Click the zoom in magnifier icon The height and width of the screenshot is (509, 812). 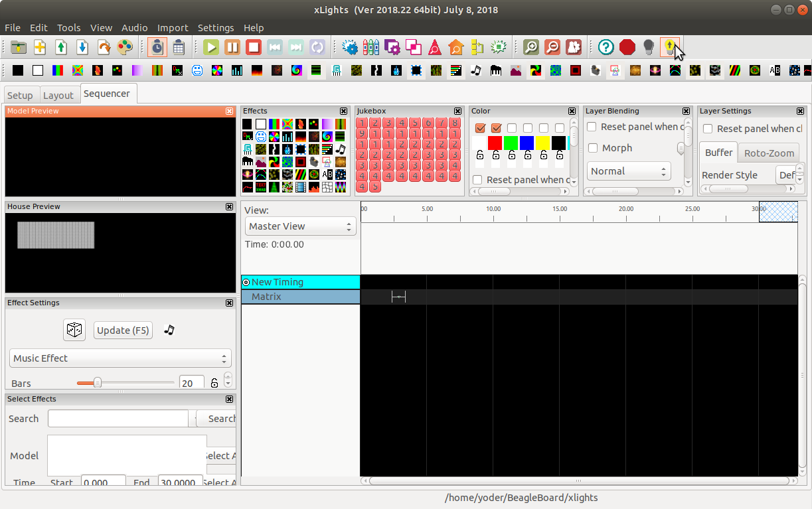530,47
